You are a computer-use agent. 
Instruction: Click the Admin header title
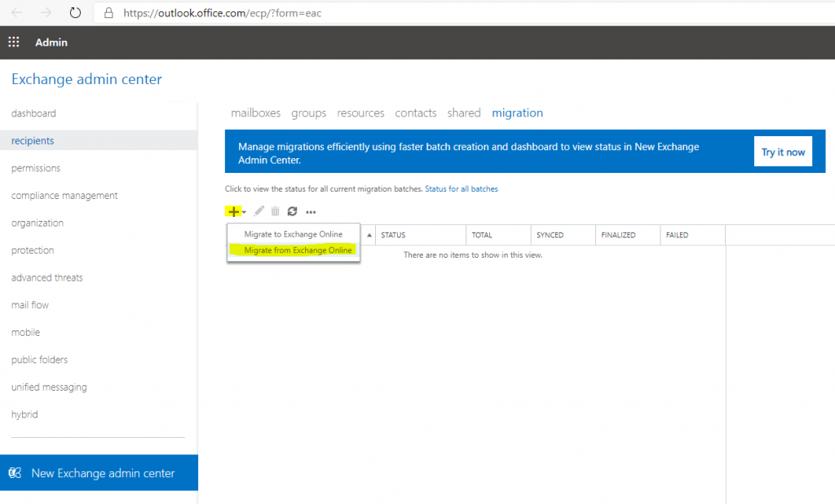tap(51, 42)
